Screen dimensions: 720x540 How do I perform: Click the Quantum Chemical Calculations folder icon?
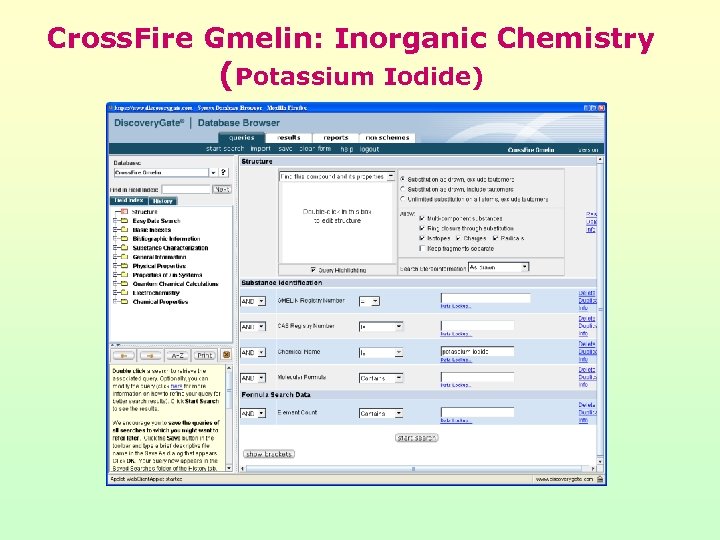tap(124, 284)
